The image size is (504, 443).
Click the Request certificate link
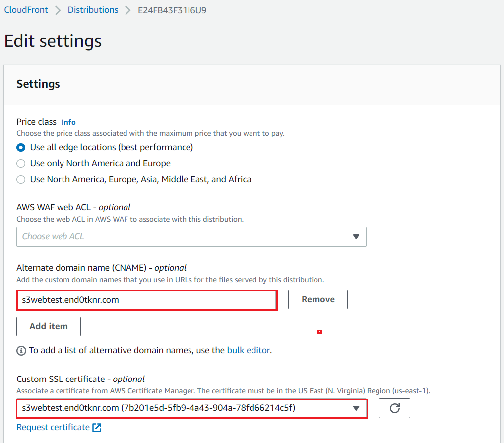(x=53, y=427)
